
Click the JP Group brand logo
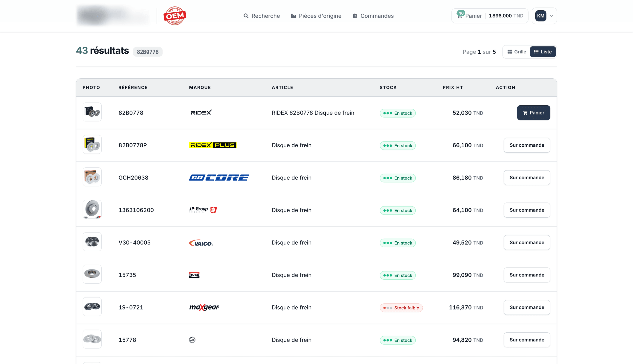(203, 210)
